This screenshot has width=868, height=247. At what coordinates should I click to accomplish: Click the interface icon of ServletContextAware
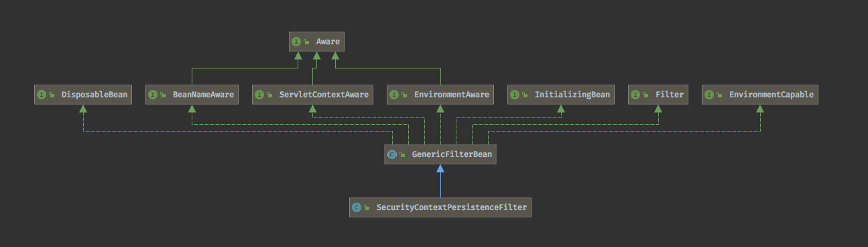click(259, 95)
